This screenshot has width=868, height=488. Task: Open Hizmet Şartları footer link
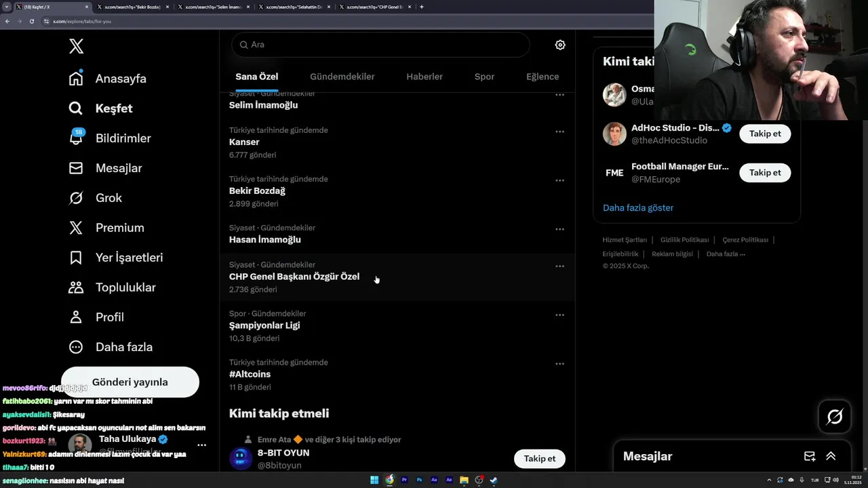click(x=625, y=240)
